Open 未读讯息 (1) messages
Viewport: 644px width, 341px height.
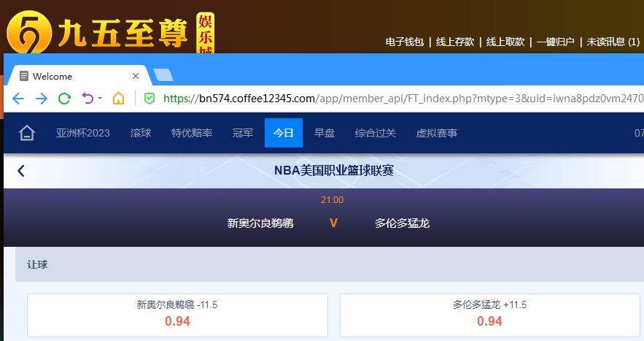pyautogui.click(x=613, y=42)
